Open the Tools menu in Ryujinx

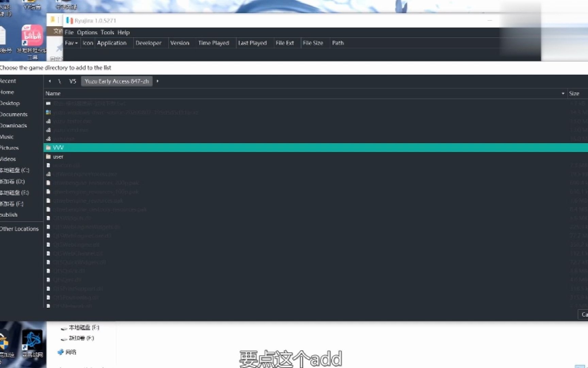107,32
